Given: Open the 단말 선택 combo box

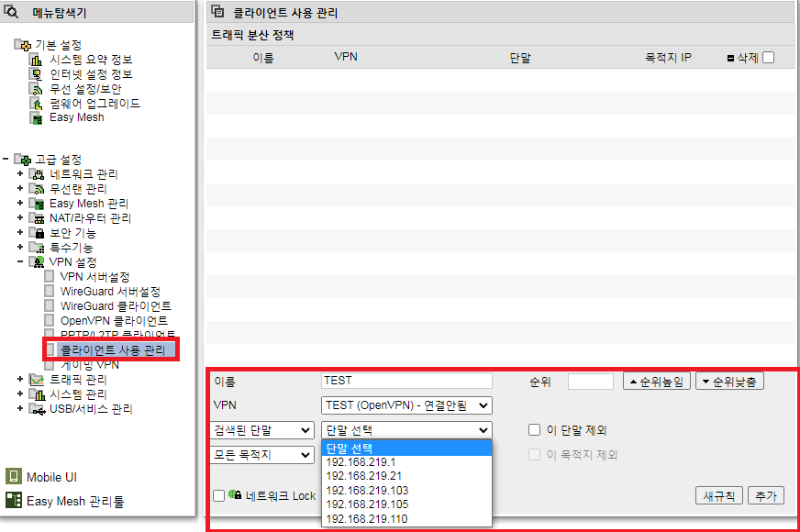Looking at the screenshot, I should 406,430.
